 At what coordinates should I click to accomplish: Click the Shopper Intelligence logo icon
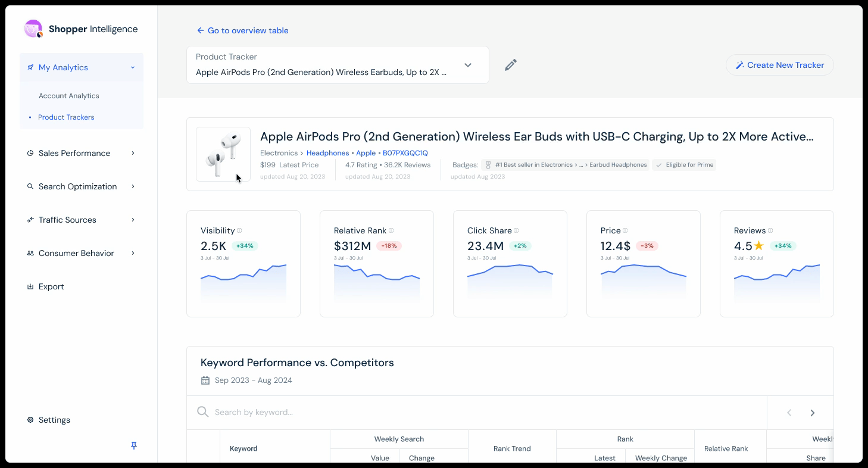pyautogui.click(x=33, y=29)
